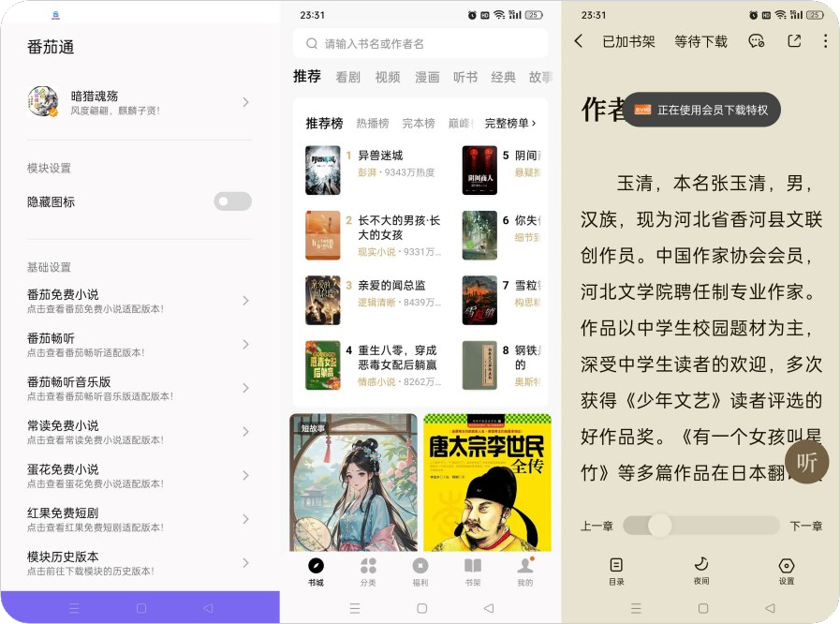Go to the 下一章 next chapter
This screenshot has width=840, height=624.
click(805, 526)
